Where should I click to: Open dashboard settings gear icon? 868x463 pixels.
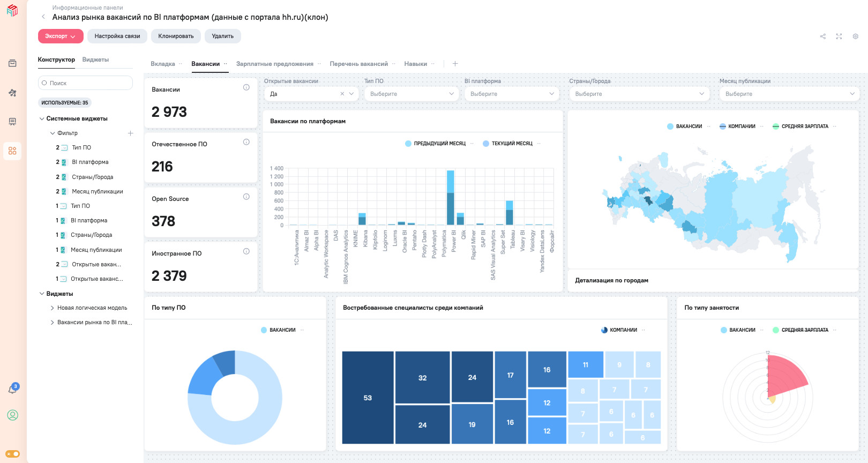pyautogui.click(x=856, y=36)
